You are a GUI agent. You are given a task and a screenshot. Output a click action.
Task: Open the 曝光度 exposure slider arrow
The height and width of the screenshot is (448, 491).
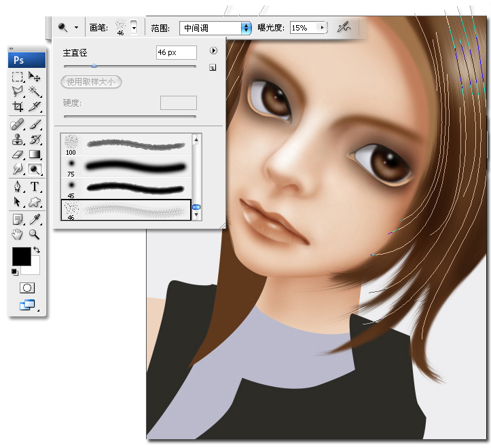pos(322,28)
